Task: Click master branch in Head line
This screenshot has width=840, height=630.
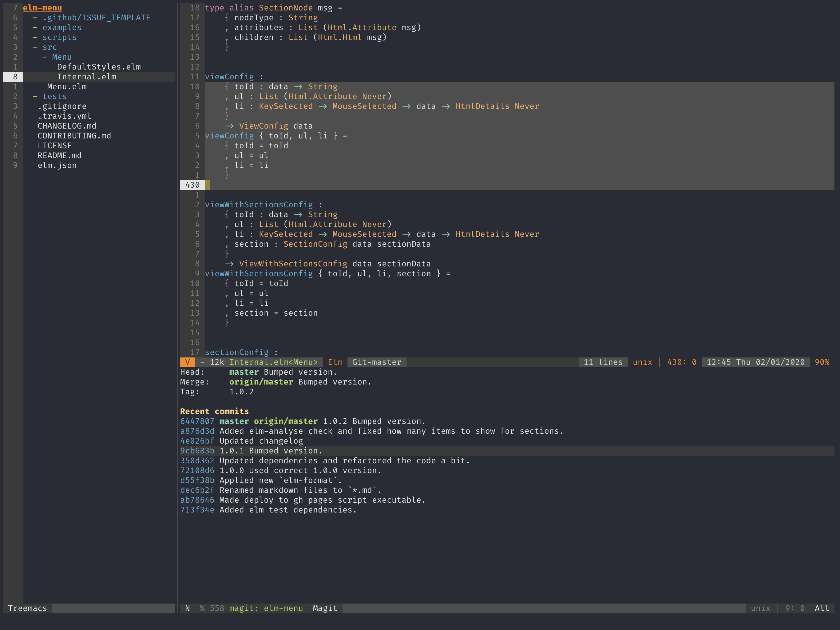Action: pos(244,373)
